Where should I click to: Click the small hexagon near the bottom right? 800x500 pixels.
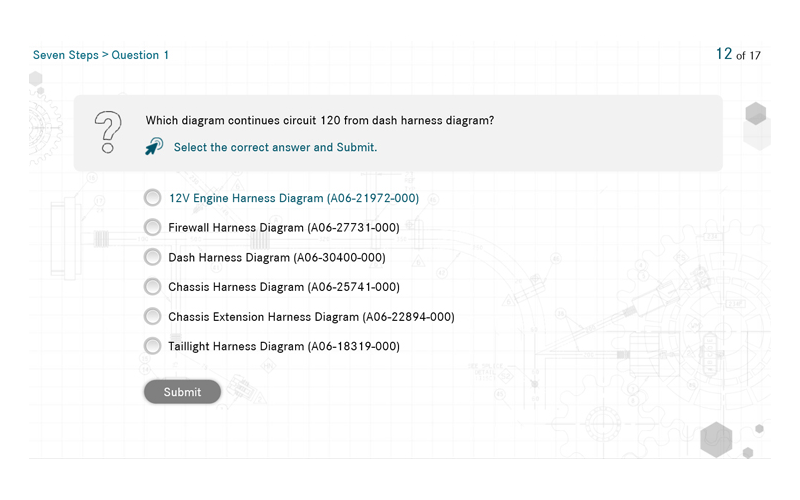click(759, 429)
